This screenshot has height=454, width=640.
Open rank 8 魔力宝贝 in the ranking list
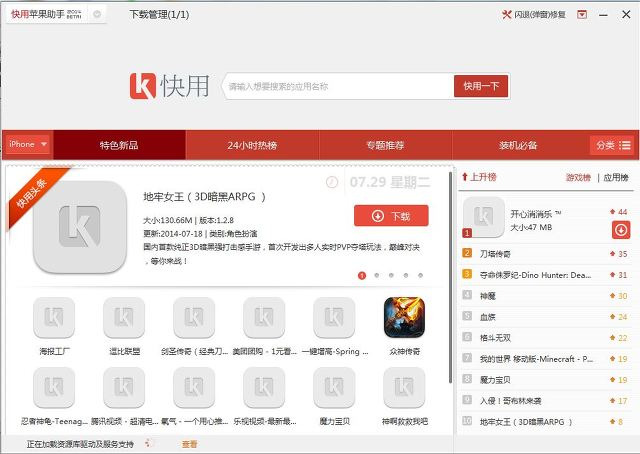coord(546,380)
